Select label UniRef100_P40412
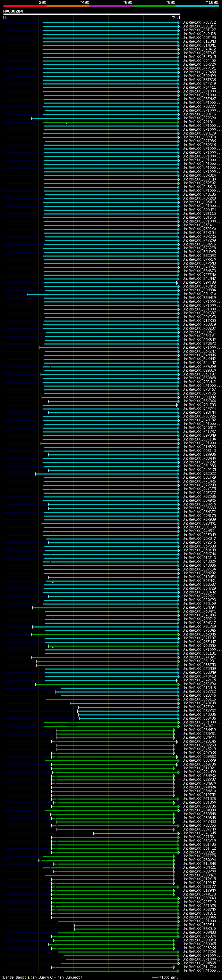222x980 pixels. pos(199,49)
